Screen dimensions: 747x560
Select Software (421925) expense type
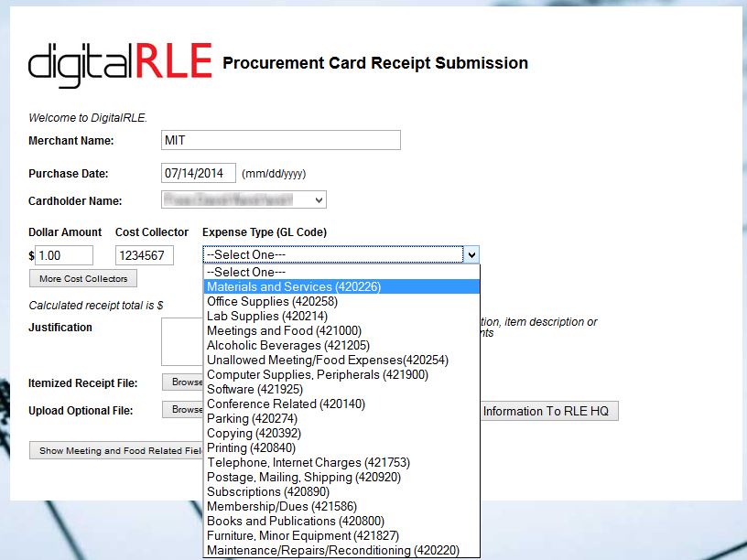254,389
